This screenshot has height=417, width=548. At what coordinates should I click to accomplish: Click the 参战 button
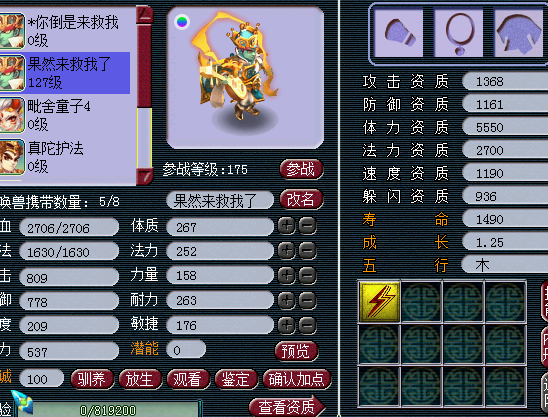click(301, 169)
